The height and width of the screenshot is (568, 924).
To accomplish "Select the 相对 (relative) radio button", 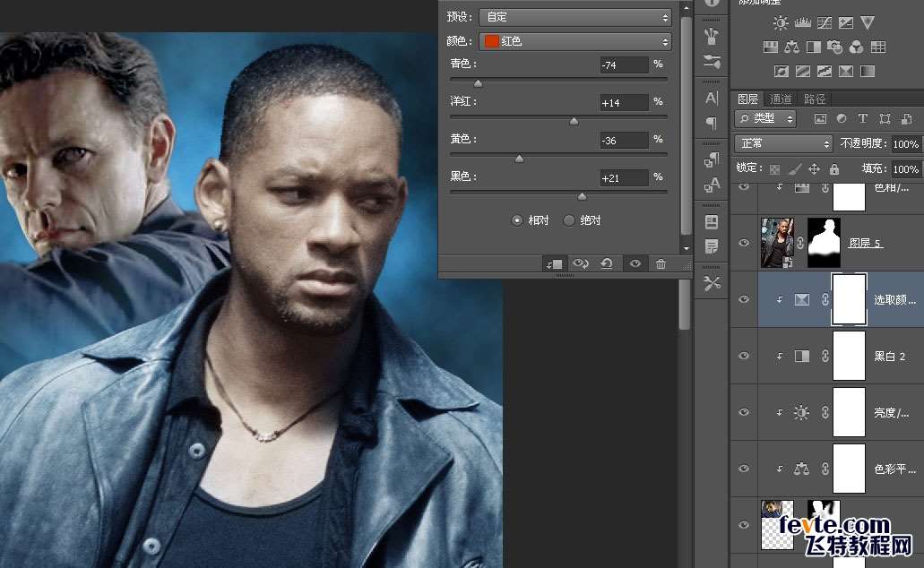I will pyautogui.click(x=517, y=220).
